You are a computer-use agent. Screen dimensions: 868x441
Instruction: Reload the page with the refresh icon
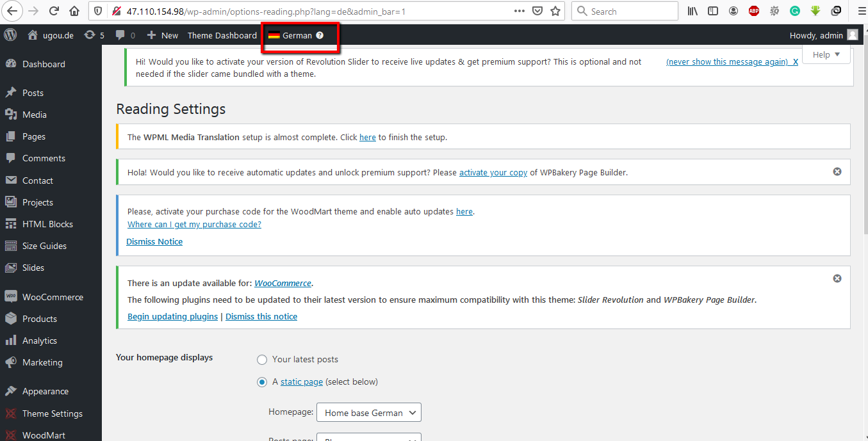tap(54, 11)
